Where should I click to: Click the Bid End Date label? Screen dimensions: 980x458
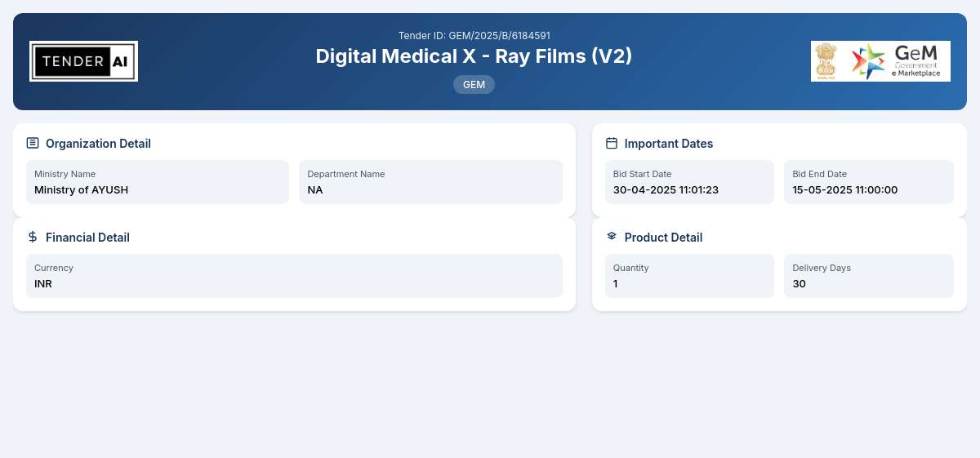(820, 174)
